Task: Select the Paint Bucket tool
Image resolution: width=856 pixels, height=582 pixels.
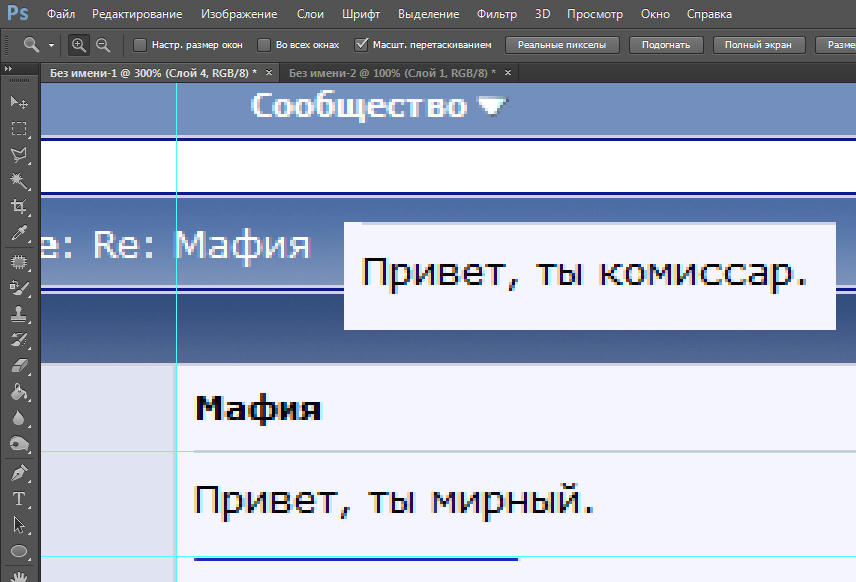Action: coord(19,392)
